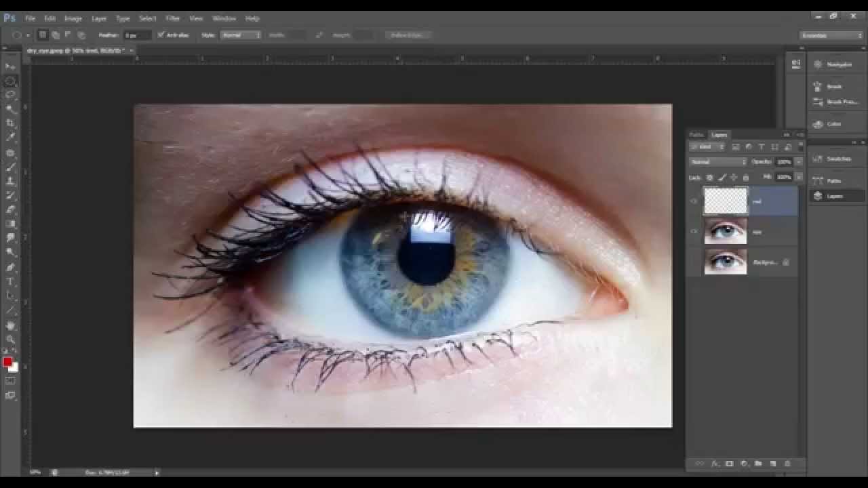Open the Style dropdown in options bar
This screenshot has width=868, height=488.
point(240,35)
